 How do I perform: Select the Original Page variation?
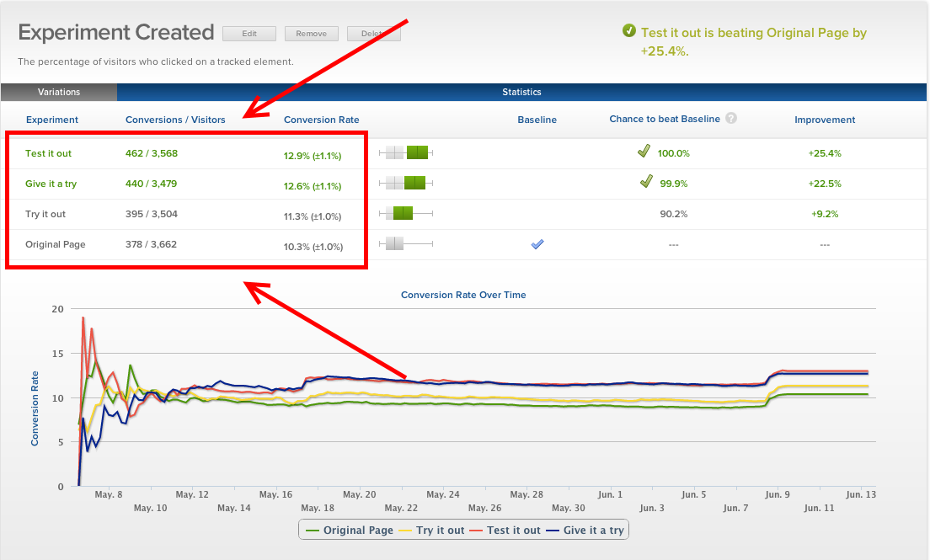[55, 244]
